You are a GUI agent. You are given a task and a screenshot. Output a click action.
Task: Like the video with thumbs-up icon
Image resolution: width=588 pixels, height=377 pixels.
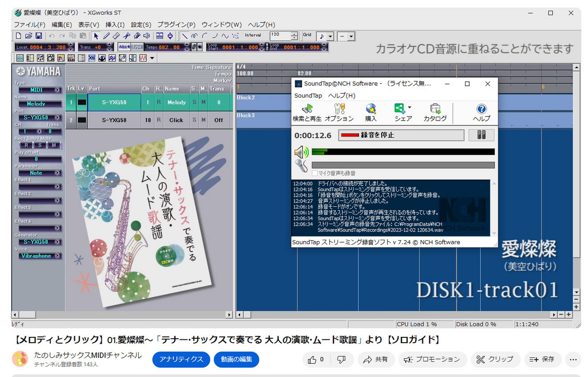pos(312,359)
